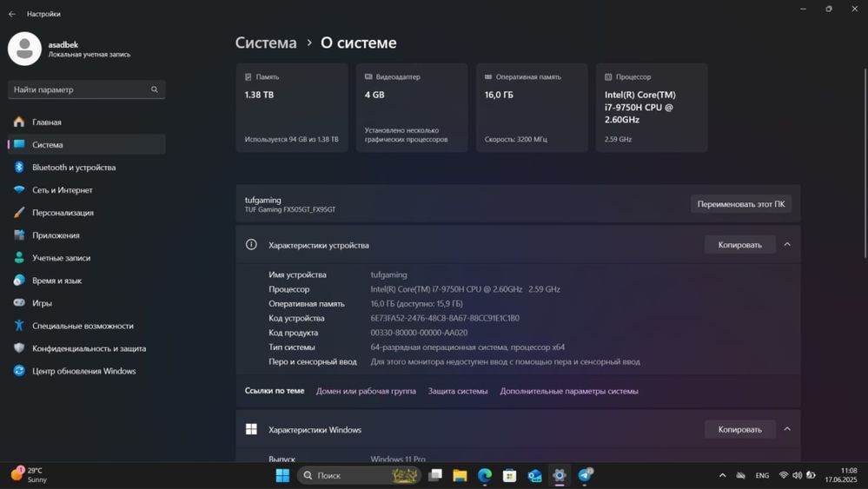The height and width of the screenshot is (489, 868).
Task: Select the device code 6E73FA52-2476-48C8-8A67-88CC91E1C1B0 text
Action: [x=445, y=318]
